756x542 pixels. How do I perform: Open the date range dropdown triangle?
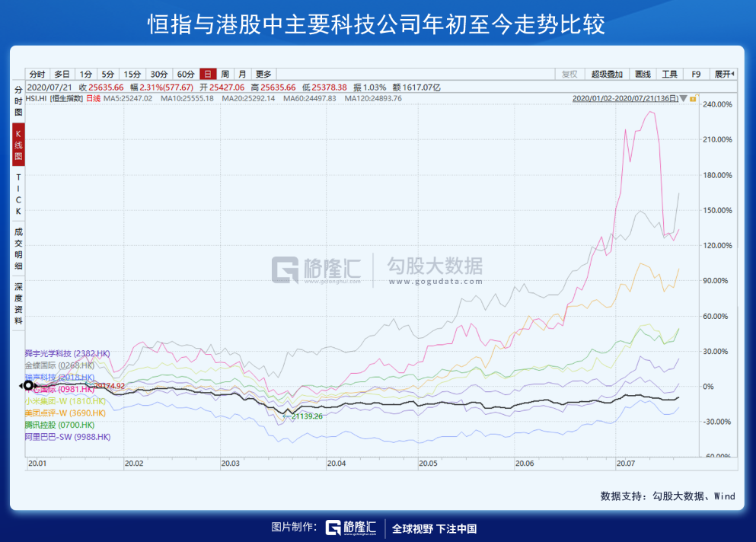pos(683,98)
